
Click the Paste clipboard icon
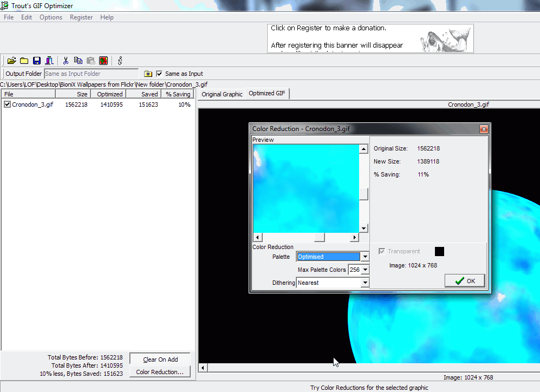(91, 61)
